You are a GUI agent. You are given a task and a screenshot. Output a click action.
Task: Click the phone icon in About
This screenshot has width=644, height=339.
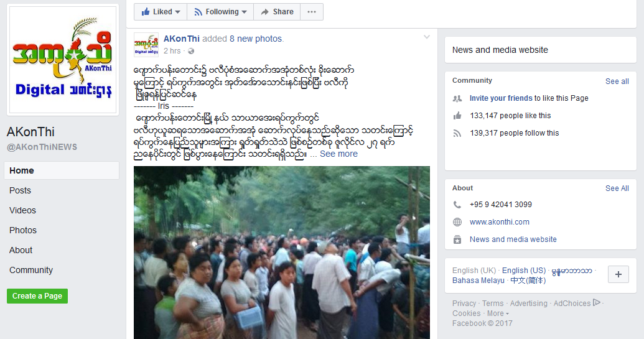pos(457,205)
